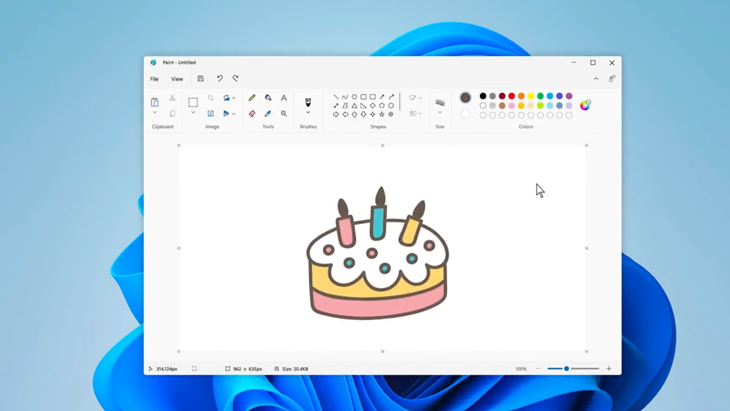Undo the last action

pyautogui.click(x=219, y=79)
